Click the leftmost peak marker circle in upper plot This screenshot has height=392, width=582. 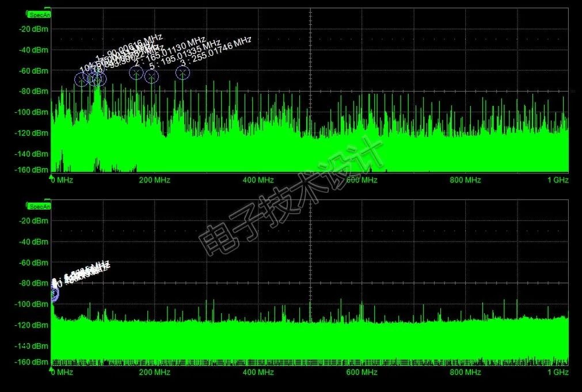pos(81,80)
